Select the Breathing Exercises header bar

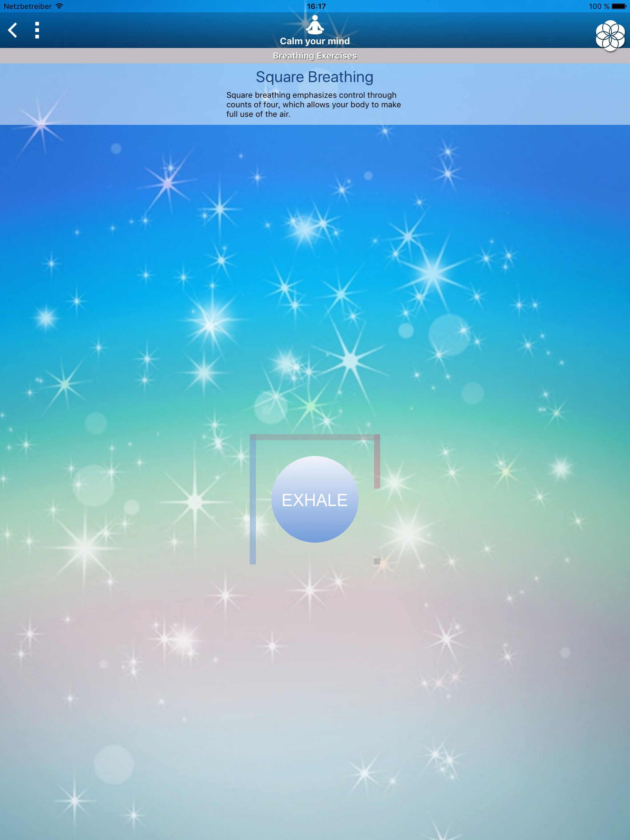point(315,56)
